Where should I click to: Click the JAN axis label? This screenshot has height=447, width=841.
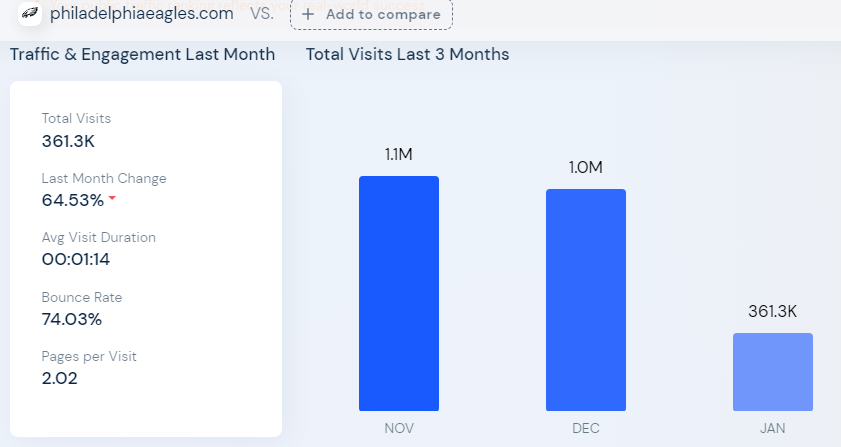point(772,428)
